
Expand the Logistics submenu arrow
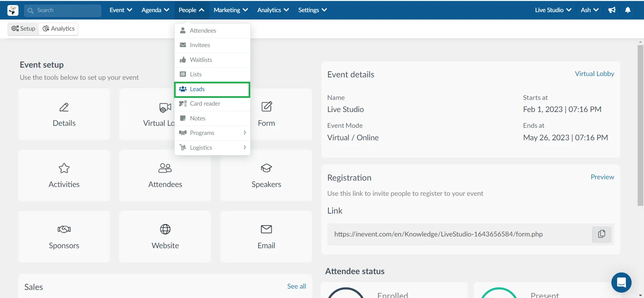point(245,147)
